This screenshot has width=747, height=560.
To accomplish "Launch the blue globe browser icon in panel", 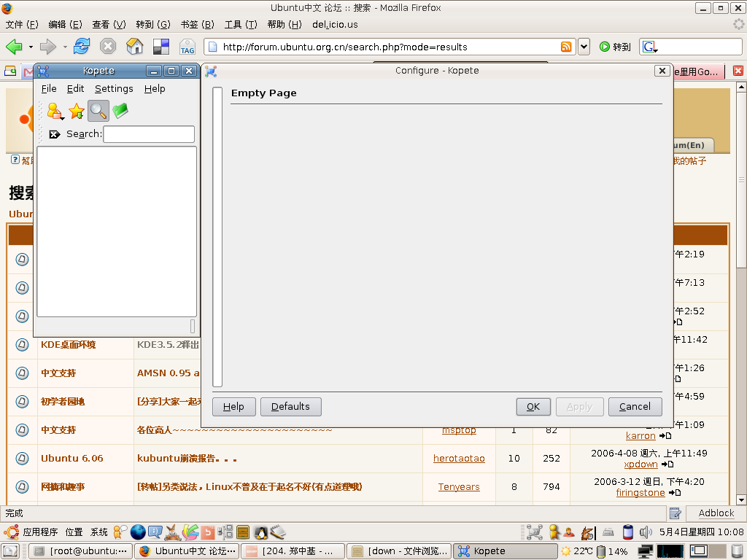I will click(138, 532).
